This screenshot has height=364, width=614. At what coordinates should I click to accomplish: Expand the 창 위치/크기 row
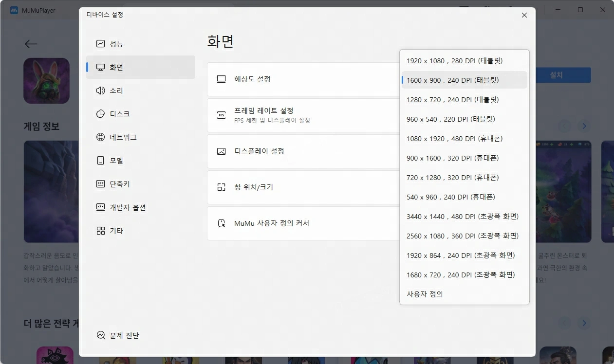(303, 187)
